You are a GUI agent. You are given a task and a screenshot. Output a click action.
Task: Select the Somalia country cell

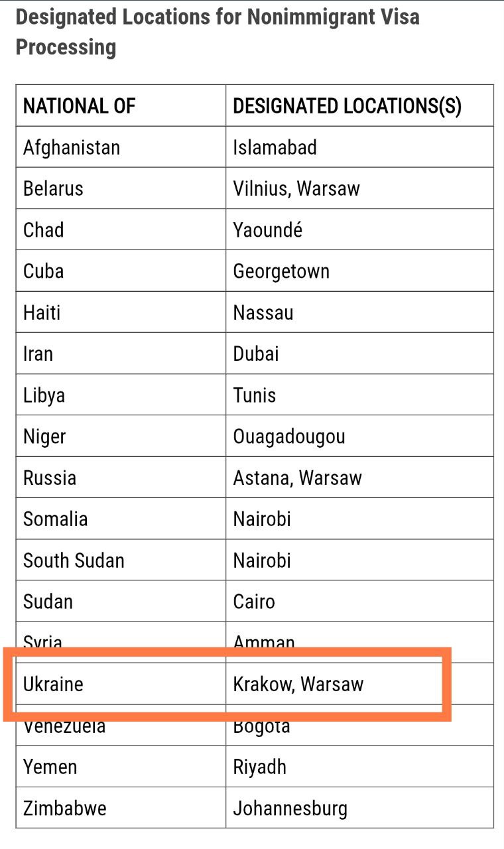[x=56, y=519]
